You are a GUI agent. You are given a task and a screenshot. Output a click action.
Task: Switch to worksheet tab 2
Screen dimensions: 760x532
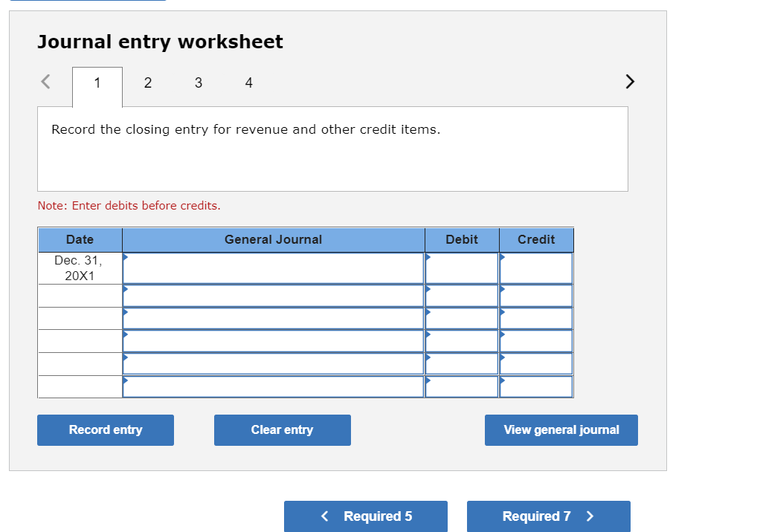(147, 83)
